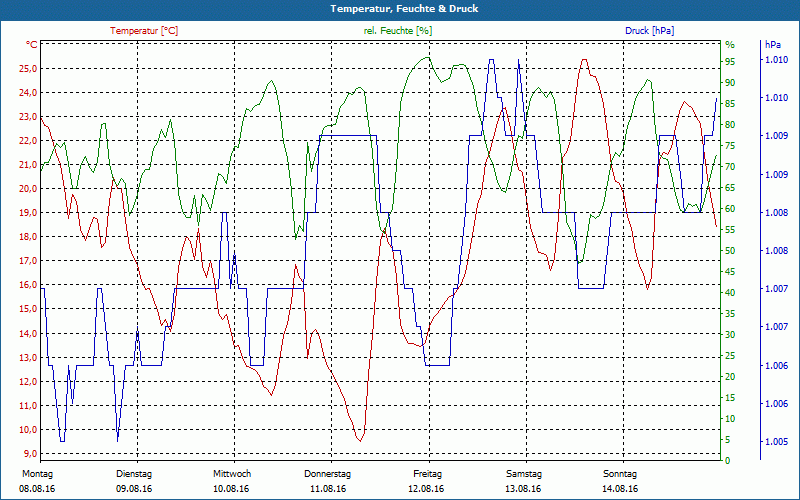Viewport: 800px width, 500px height.
Task: Click the Montag day label
Action: coord(38,474)
